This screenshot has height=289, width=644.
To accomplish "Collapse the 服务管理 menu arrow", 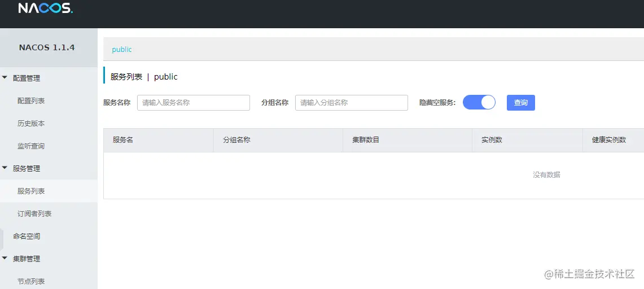I will pos(5,168).
